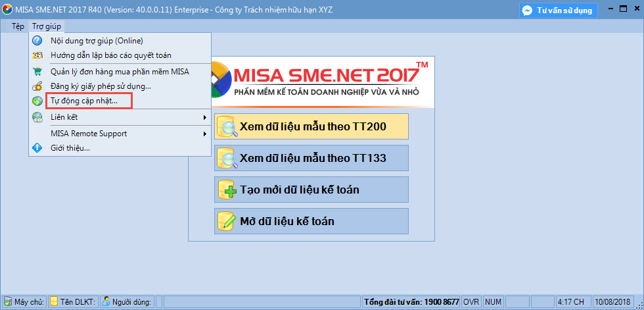This screenshot has width=644, height=310.
Task: Click Xem dữ liệu mẫu theo TT133
Action: (x=311, y=158)
